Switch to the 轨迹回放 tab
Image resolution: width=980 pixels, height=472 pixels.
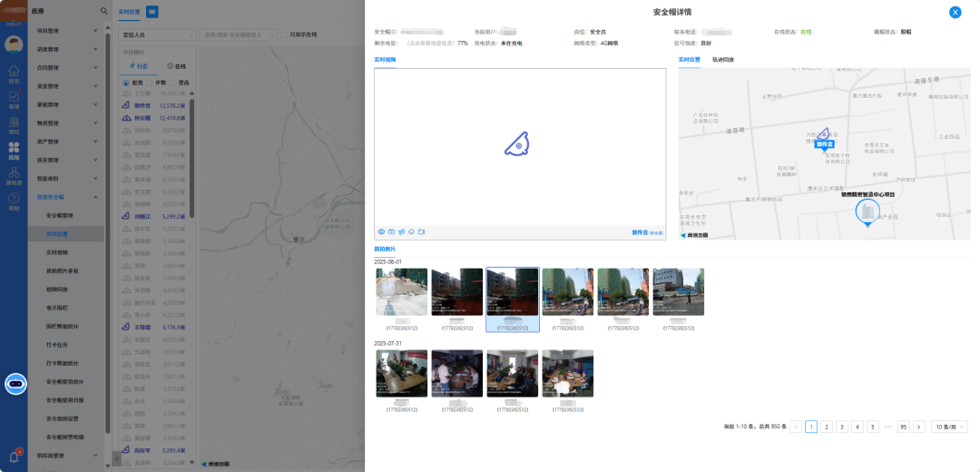(x=723, y=60)
